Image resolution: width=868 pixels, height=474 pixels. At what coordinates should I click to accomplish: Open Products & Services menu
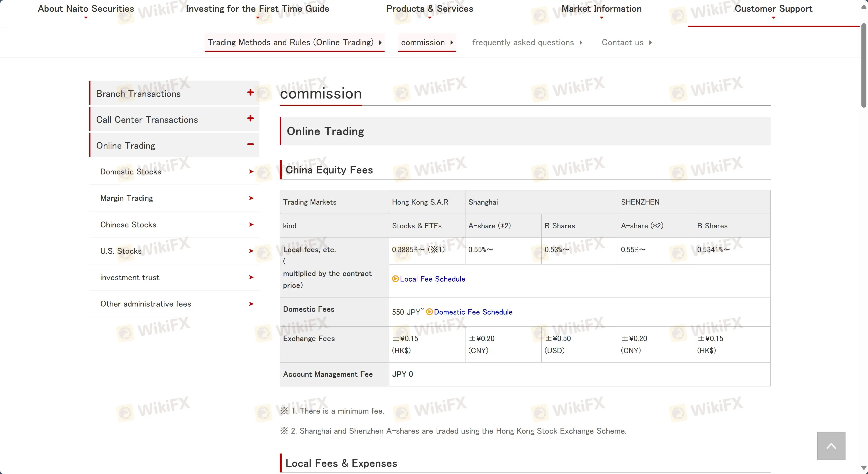click(430, 9)
